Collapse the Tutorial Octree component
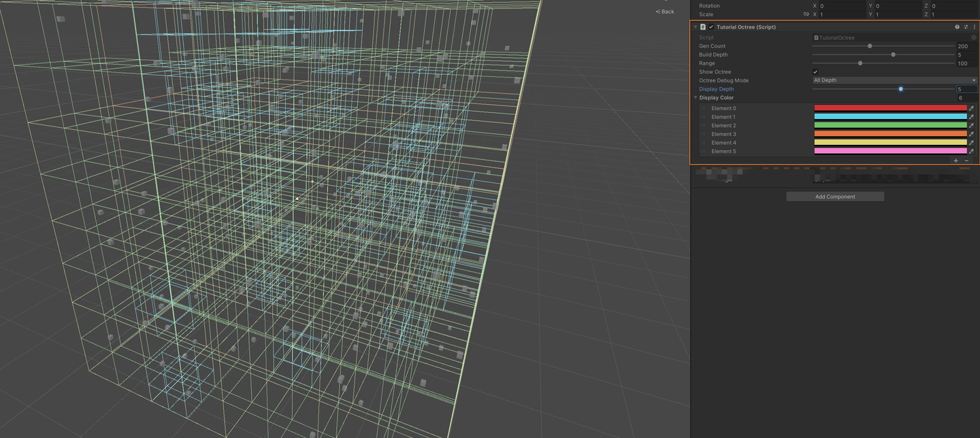980x438 pixels. coord(695,27)
